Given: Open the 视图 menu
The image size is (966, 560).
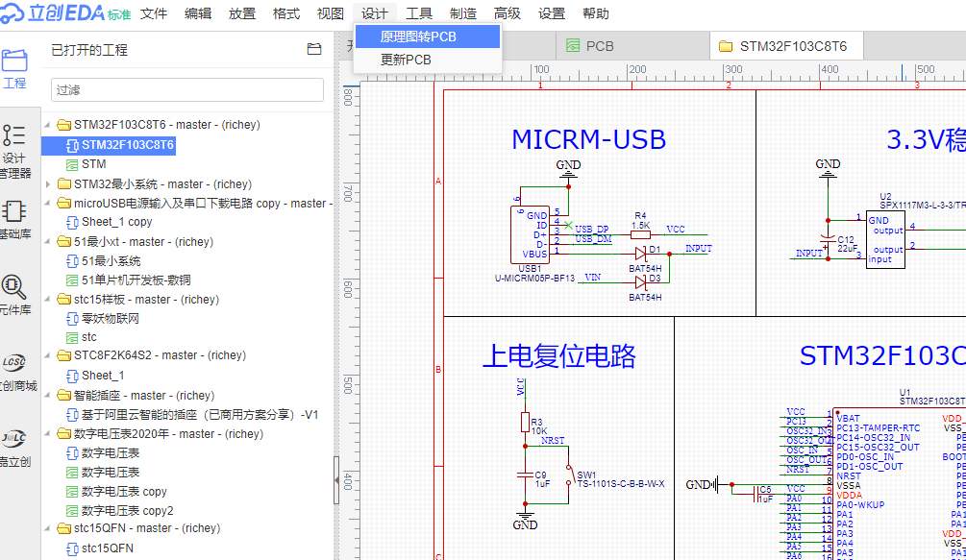Looking at the screenshot, I should (x=331, y=13).
